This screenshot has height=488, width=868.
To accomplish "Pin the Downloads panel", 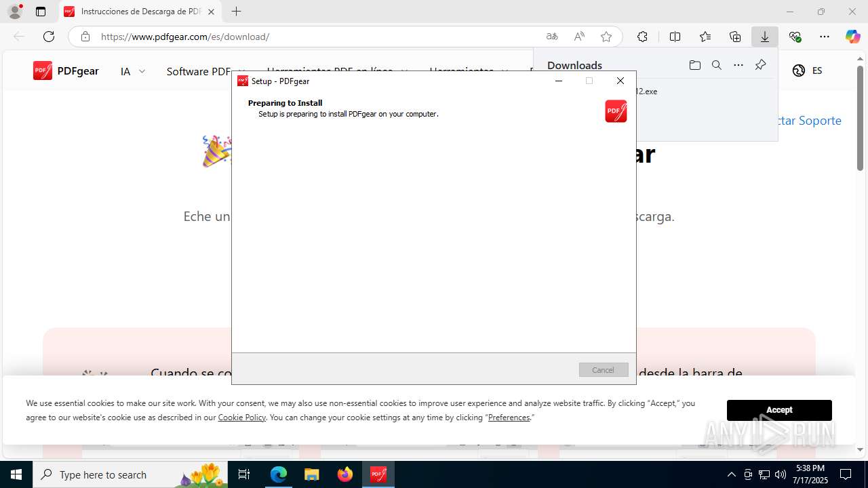I will point(760,65).
